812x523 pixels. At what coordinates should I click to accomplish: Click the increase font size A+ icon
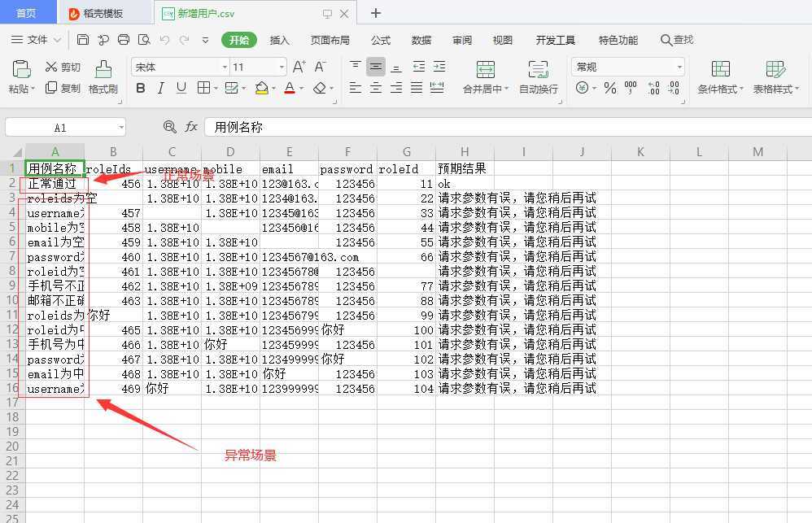click(299, 68)
